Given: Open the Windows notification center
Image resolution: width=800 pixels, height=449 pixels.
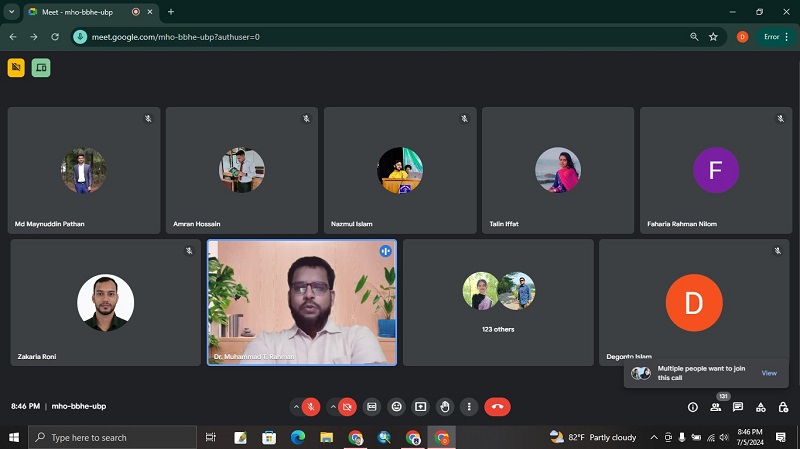Looking at the screenshot, I should click(x=781, y=437).
